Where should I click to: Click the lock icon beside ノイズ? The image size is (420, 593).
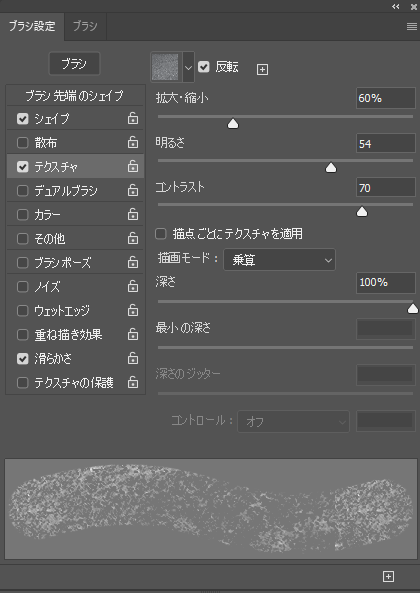pos(133,286)
